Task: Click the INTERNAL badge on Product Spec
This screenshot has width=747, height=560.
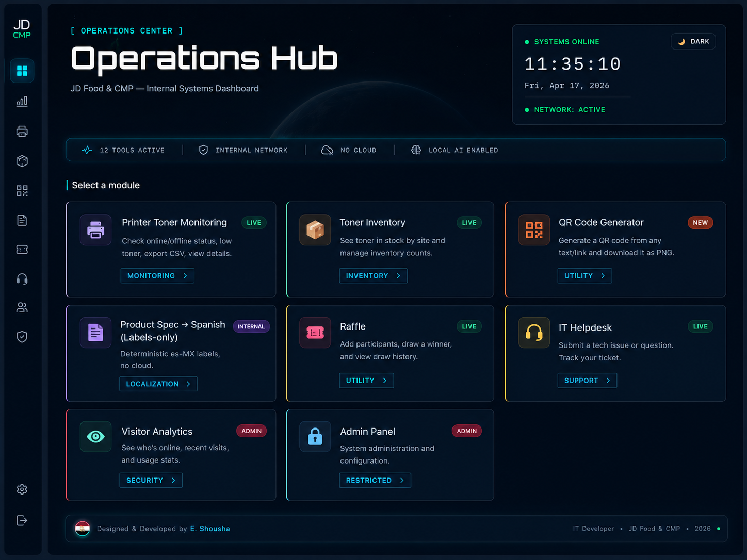Action: tap(251, 326)
